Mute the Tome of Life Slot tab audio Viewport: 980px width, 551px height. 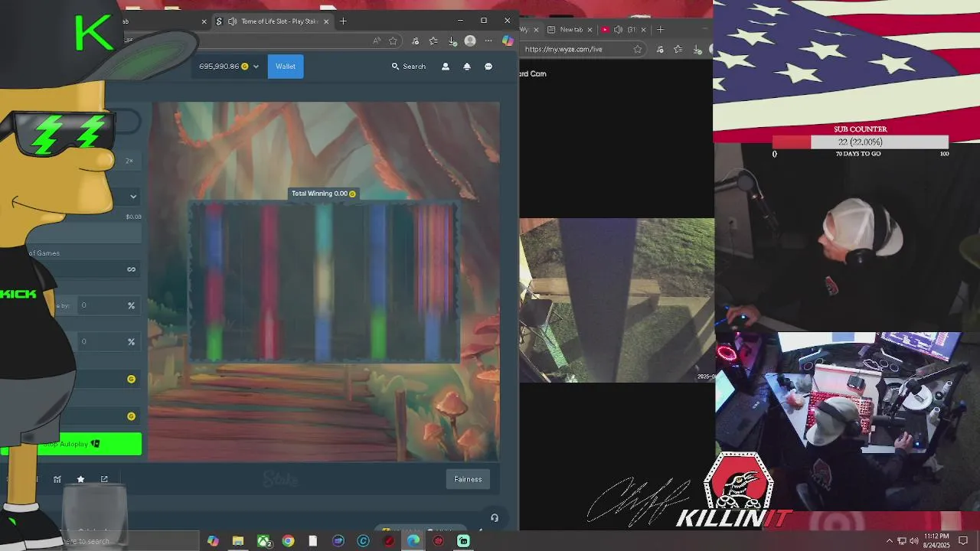click(232, 21)
